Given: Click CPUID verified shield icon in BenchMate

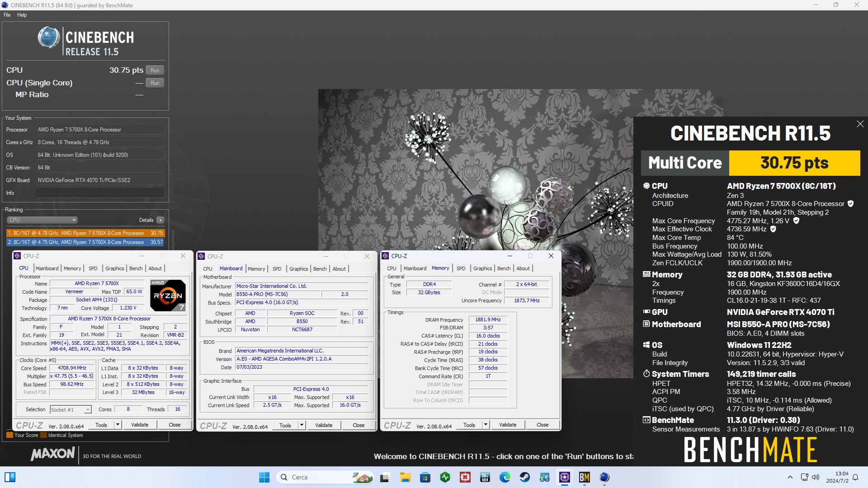Looking at the screenshot, I should click(850, 204).
